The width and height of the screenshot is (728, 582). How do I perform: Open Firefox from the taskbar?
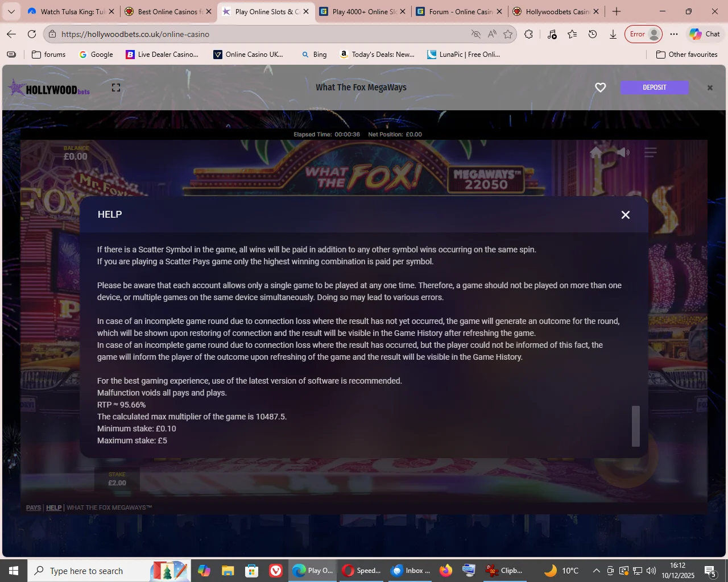click(x=446, y=571)
